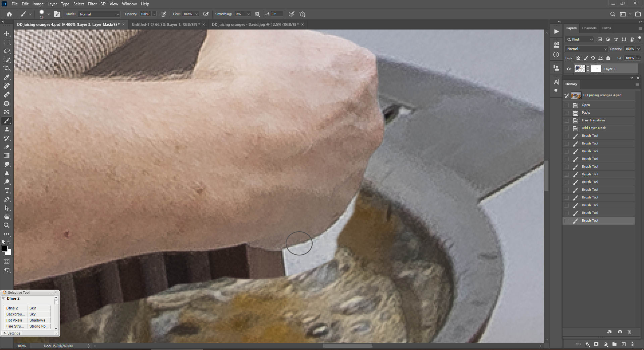Screen dimensions: 644x350
Task: Select the Open history state
Action: click(599, 105)
